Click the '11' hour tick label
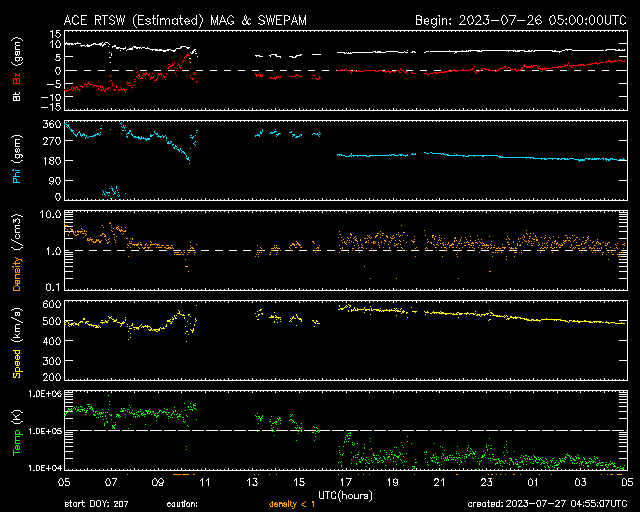Image resolution: width=640 pixels, height=512 pixels. point(205,482)
